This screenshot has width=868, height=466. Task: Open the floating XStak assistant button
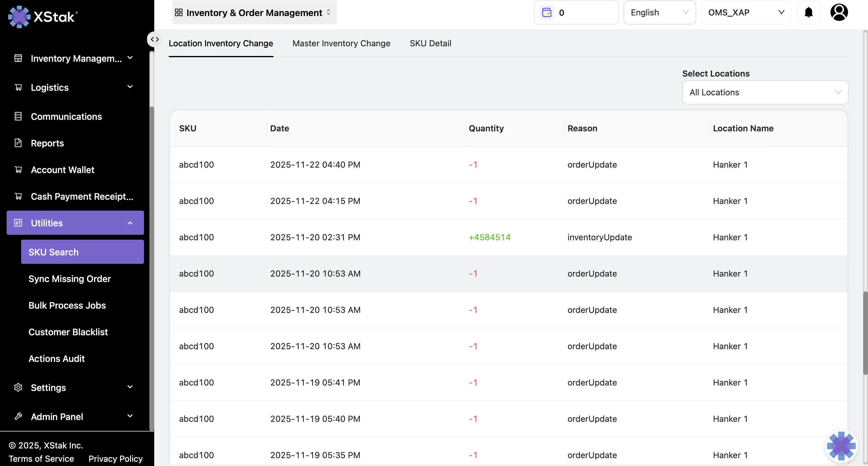pyautogui.click(x=841, y=446)
